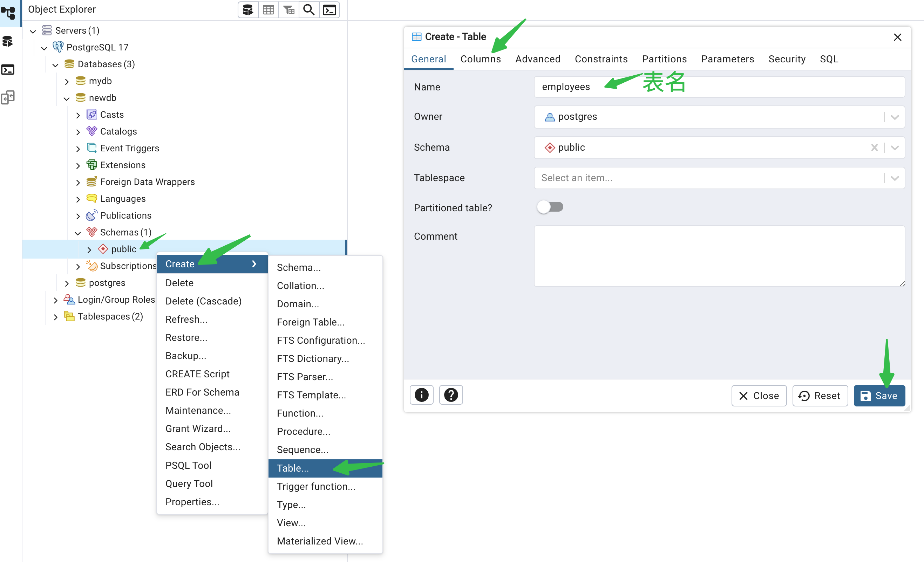Image resolution: width=924 pixels, height=562 pixels.
Task: Click the Filtered Rows toolbar icon
Action: 289,10
